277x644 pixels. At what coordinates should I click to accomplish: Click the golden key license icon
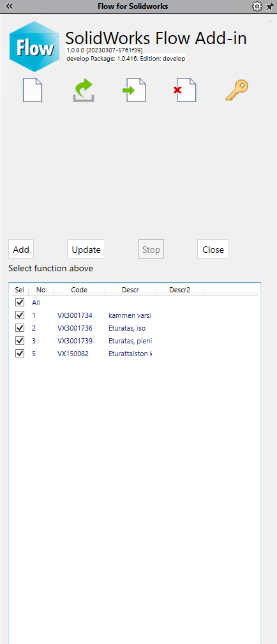(237, 91)
